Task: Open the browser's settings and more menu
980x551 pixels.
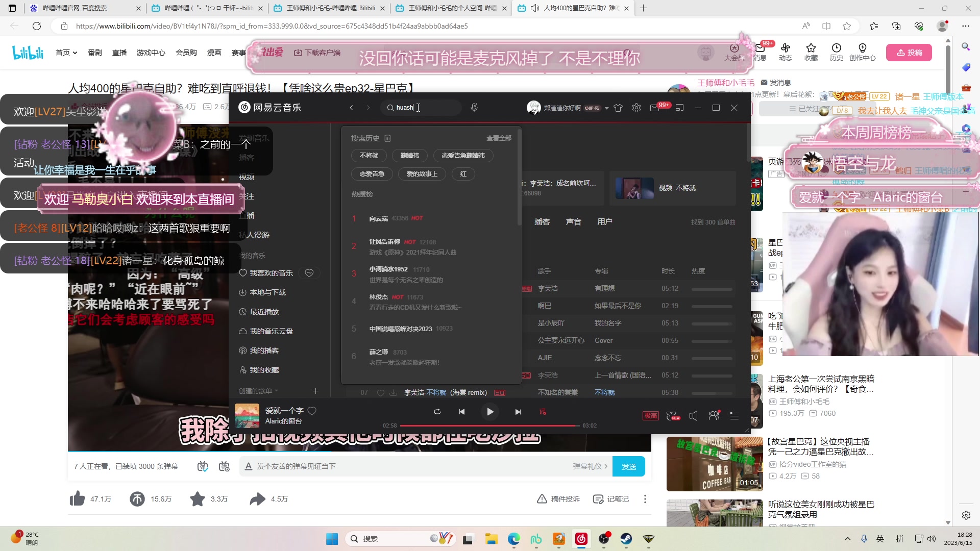Action: (965, 26)
